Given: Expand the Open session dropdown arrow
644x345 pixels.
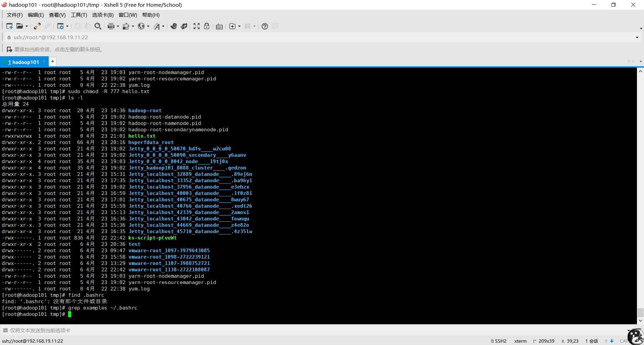Looking at the screenshot, I should coord(27,26).
